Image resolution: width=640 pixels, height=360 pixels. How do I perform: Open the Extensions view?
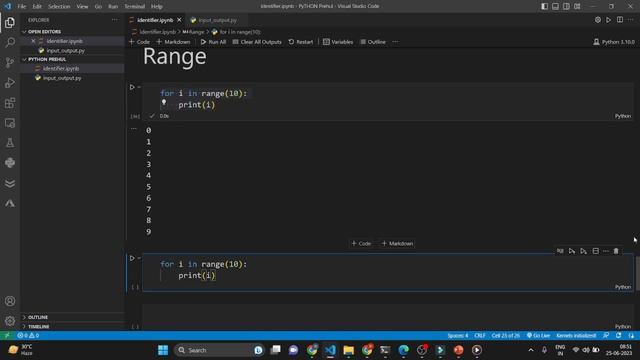(10, 103)
